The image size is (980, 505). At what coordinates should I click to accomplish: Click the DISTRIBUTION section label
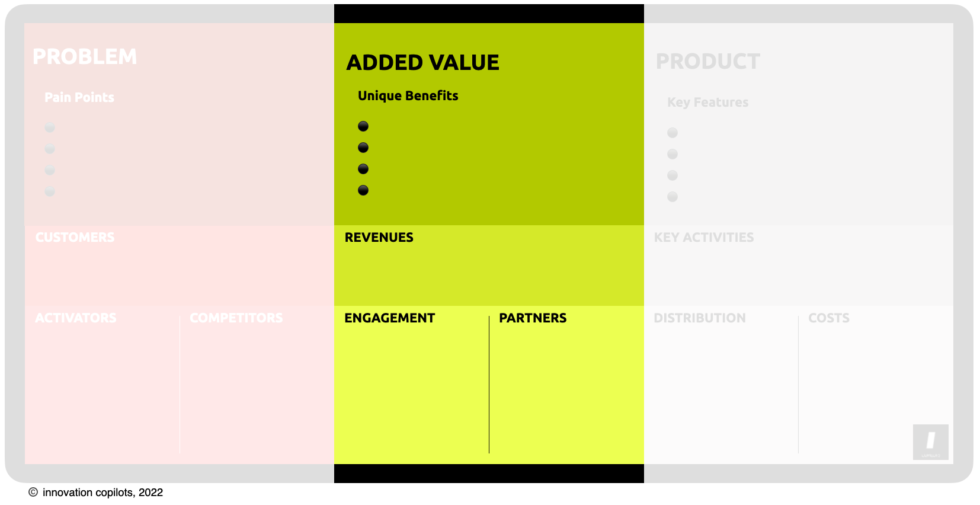pos(700,318)
